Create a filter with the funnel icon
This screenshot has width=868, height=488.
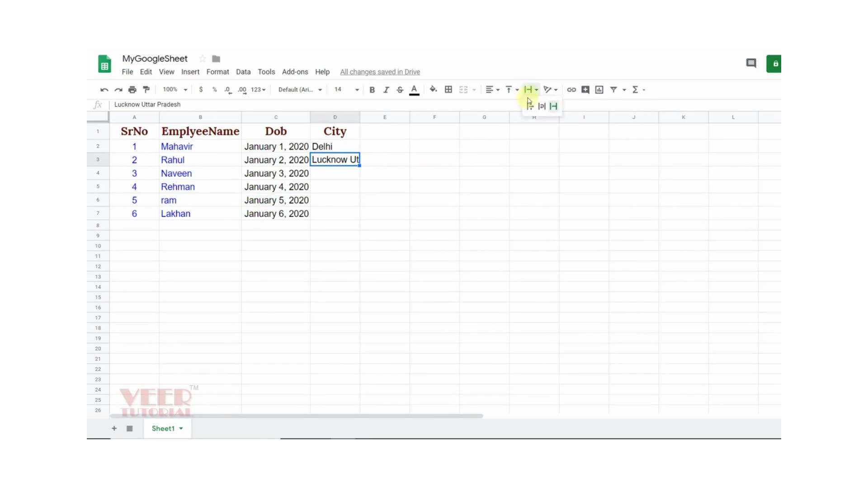(613, 89)
